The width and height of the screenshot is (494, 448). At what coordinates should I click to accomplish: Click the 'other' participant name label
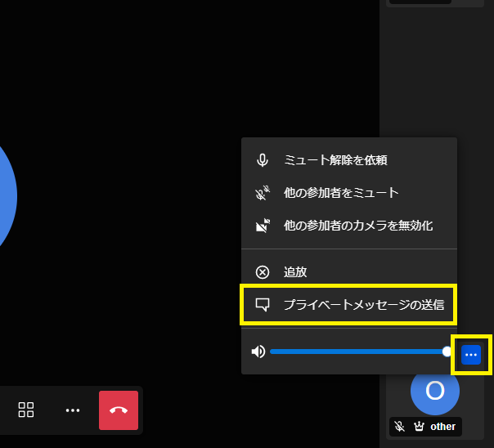(x=443, y=427)
